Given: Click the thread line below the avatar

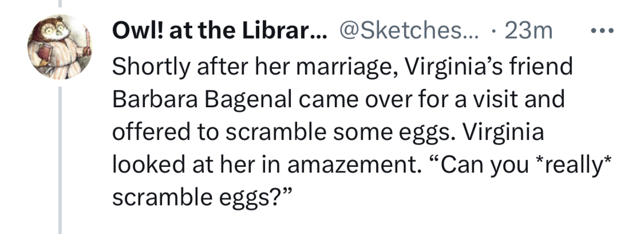Looking at the screenshot, I should tap(60, 160).
